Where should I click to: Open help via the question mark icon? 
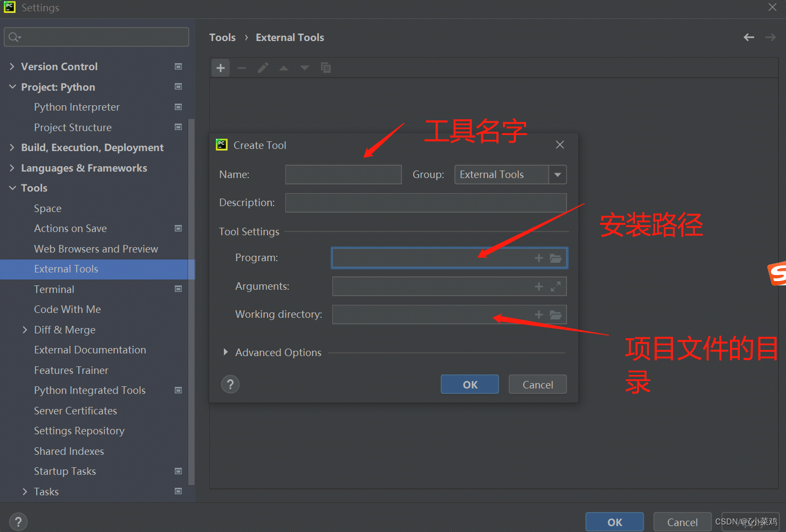point(230,384)
